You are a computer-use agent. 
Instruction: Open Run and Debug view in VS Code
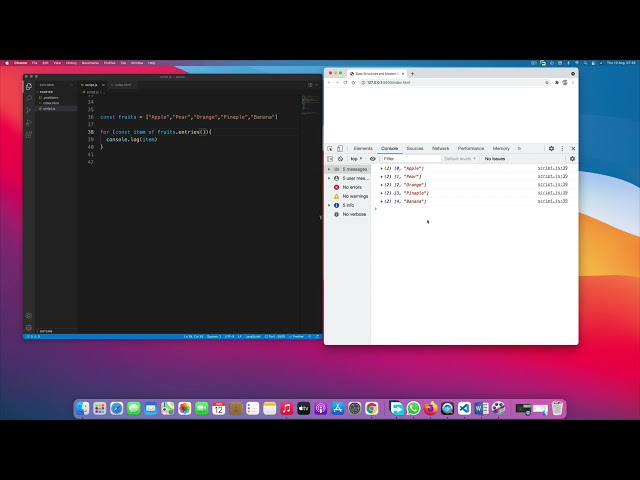click(x=29, y=122)
